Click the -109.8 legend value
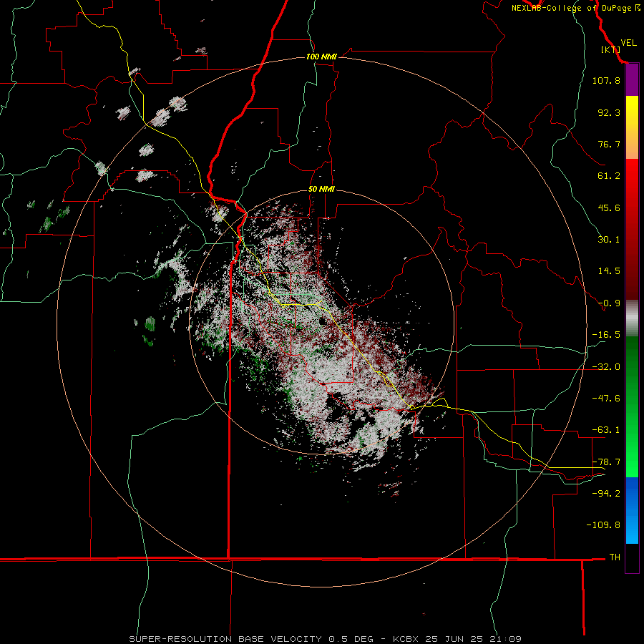 point(603,525)
